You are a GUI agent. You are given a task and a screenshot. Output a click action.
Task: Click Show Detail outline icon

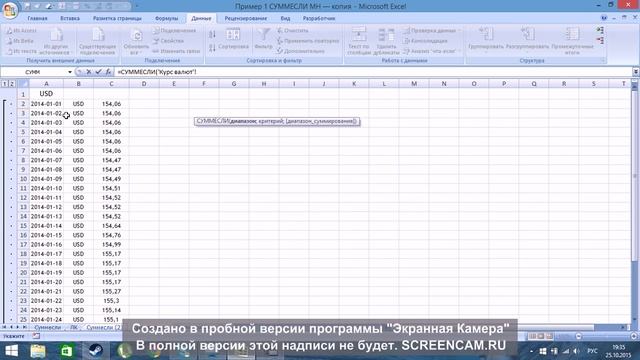click(x=600, y=31)
